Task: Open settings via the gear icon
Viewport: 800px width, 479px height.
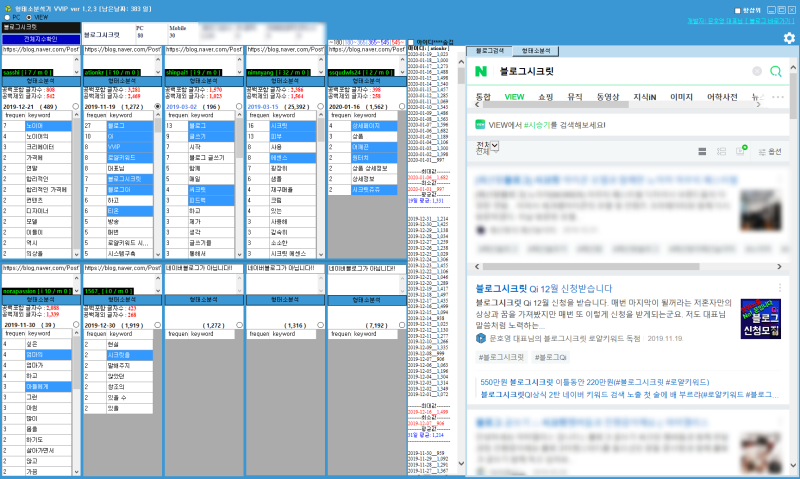Action: 789,38
